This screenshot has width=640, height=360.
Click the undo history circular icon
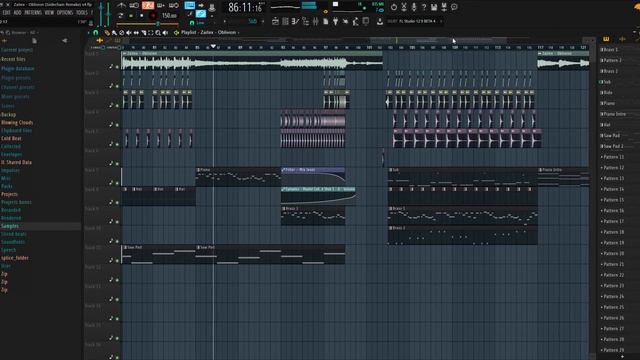point(394,7)
